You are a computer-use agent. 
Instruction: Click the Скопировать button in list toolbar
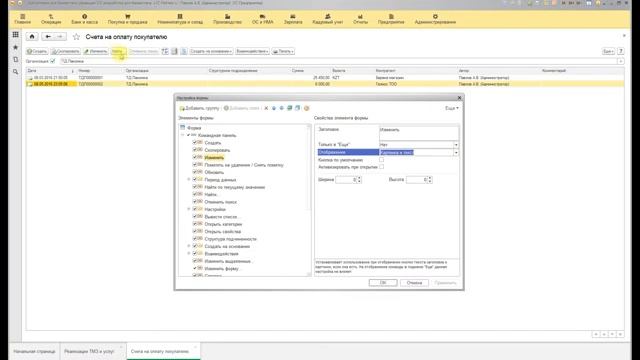[66, 51]
